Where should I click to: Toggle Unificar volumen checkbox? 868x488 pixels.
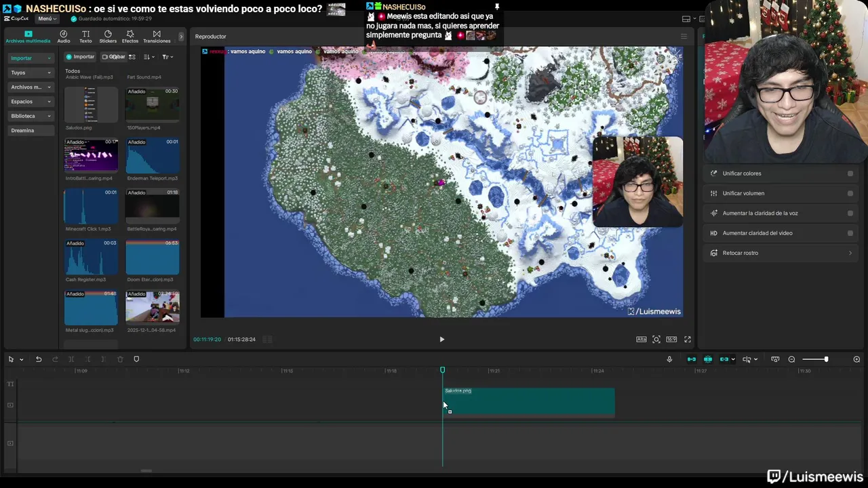(850, 193)
